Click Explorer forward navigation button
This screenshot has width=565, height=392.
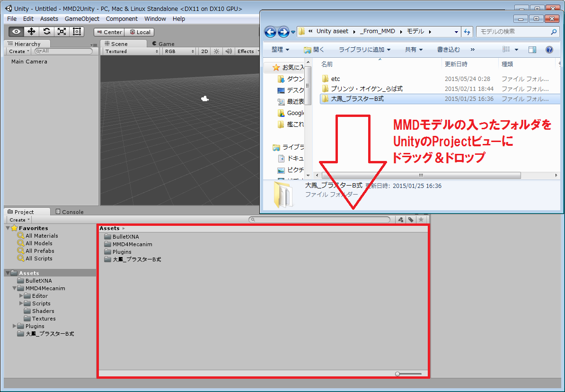tap(283, 32)
